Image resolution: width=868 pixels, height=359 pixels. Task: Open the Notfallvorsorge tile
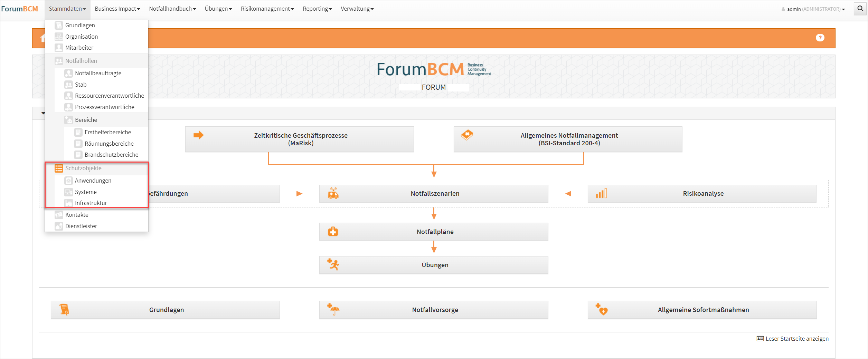click(x=434, y=310)
